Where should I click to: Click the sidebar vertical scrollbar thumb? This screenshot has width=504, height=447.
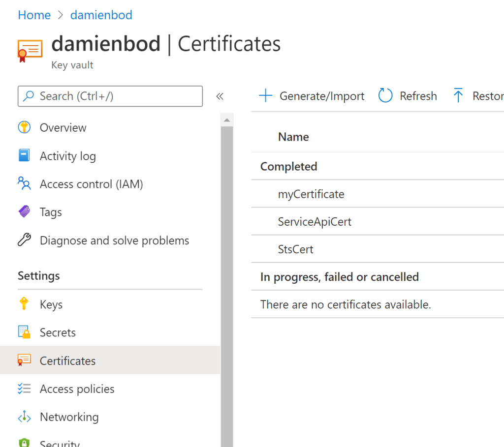(x=227, y=286)
